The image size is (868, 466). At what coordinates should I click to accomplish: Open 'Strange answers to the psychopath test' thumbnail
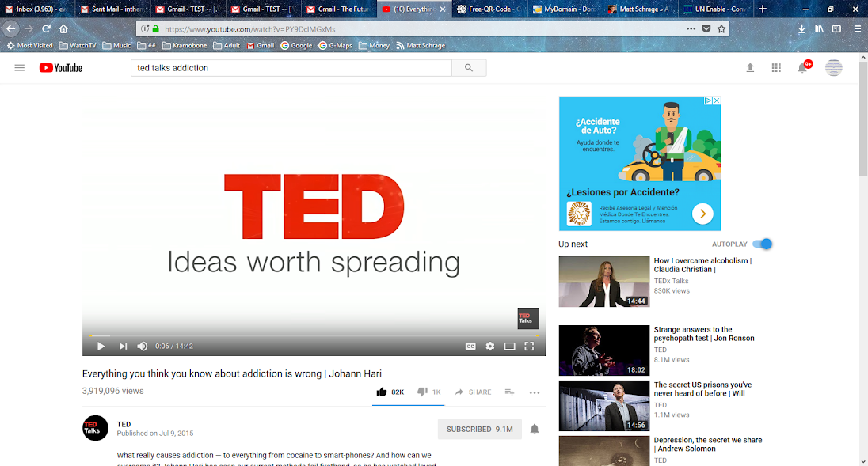(604, 350)
